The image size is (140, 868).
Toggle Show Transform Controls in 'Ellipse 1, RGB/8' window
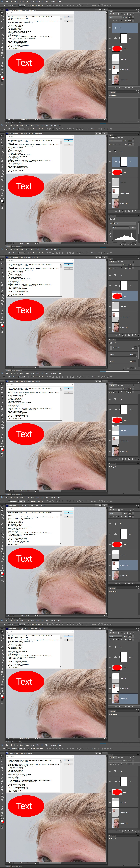pyautogui.click(x=28, y=253)
